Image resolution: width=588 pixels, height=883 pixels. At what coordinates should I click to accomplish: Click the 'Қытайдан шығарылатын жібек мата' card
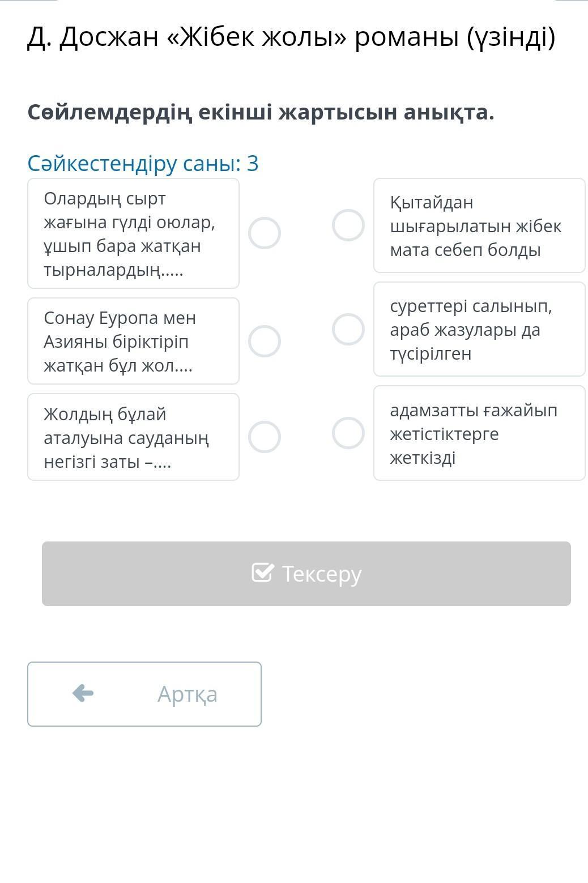point(479,225)
